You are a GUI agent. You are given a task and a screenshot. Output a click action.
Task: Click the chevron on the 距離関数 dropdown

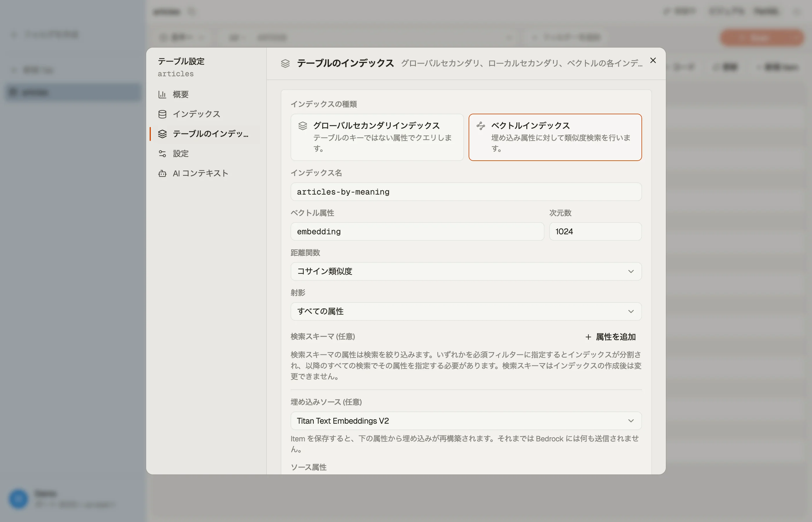631,271
